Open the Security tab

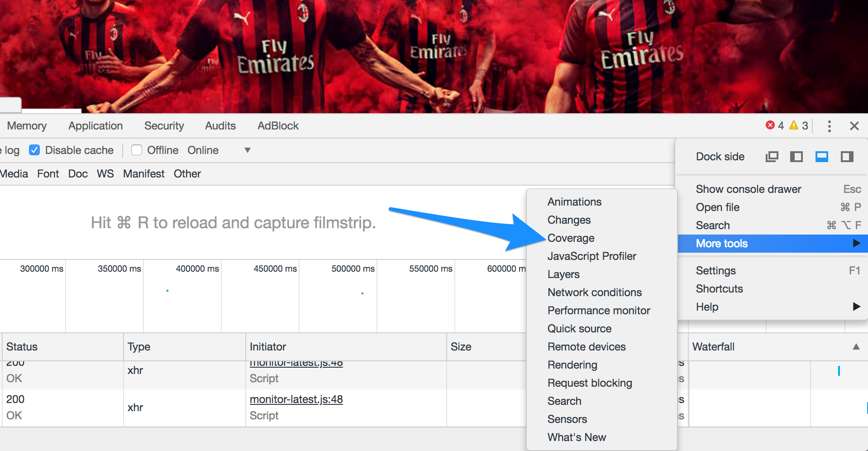click(164, 126)
